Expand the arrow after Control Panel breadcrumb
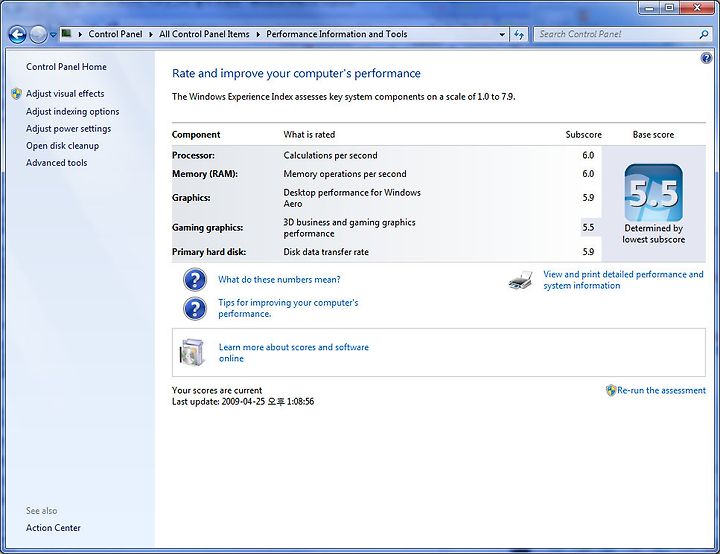Viewport: 720px width, 554px height. [151, 34]
